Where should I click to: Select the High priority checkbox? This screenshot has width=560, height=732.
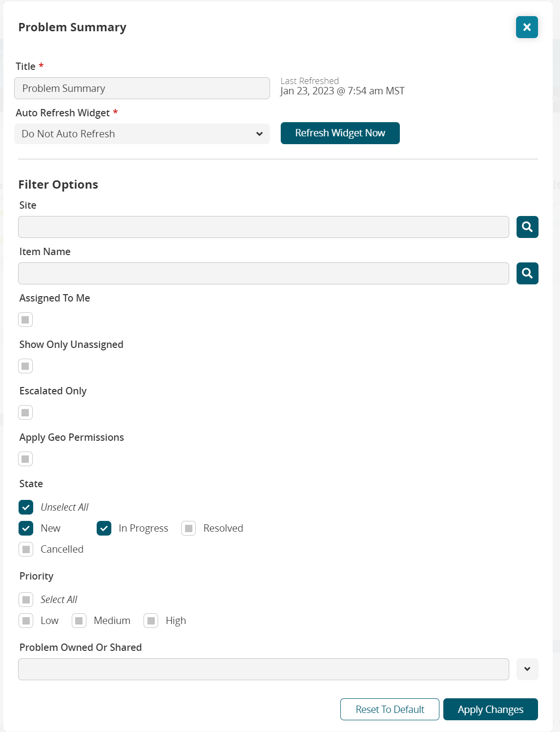[x=151, y=621]
